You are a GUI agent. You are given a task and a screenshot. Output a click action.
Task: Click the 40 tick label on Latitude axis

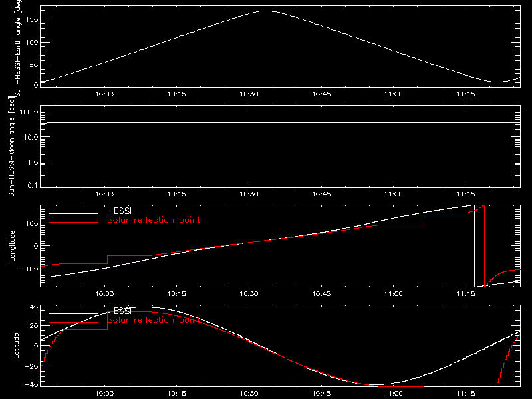(34, 307)
